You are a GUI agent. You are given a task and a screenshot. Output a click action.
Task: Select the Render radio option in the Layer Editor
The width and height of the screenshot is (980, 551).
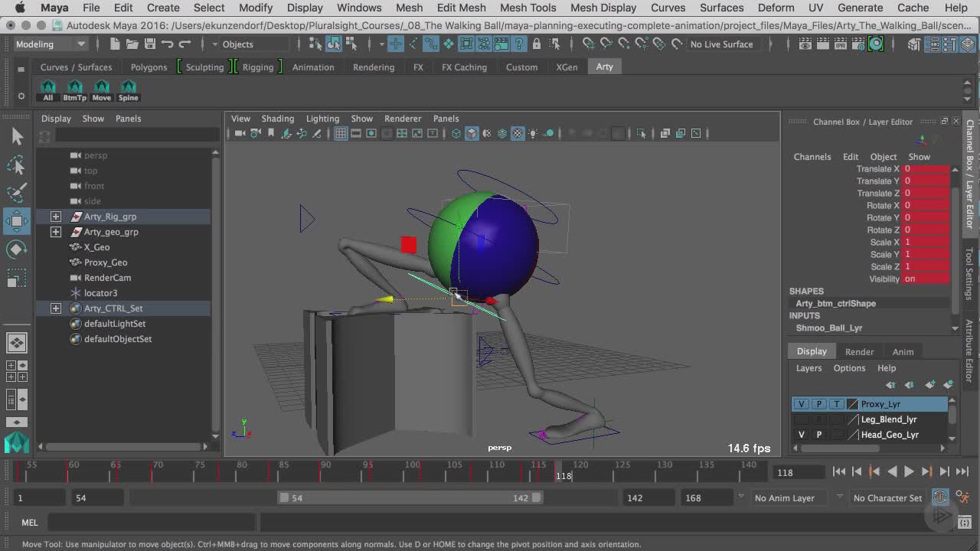click(859, 352)
